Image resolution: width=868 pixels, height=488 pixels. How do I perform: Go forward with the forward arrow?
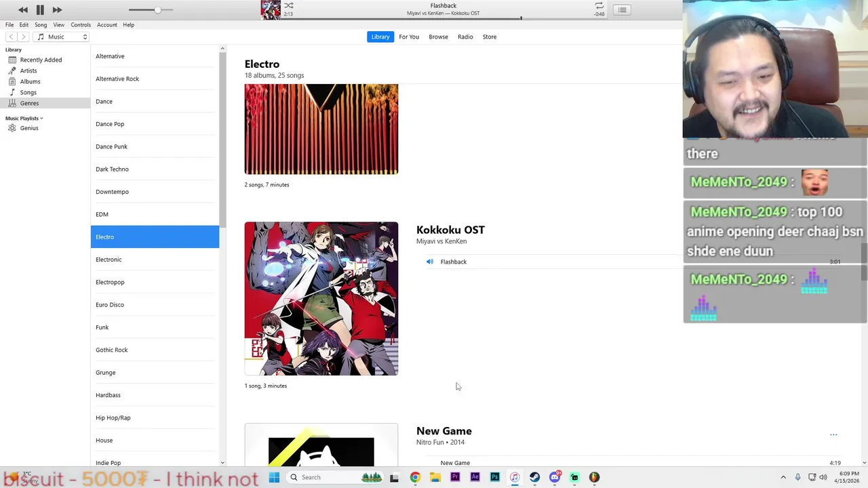click(23, 37)
